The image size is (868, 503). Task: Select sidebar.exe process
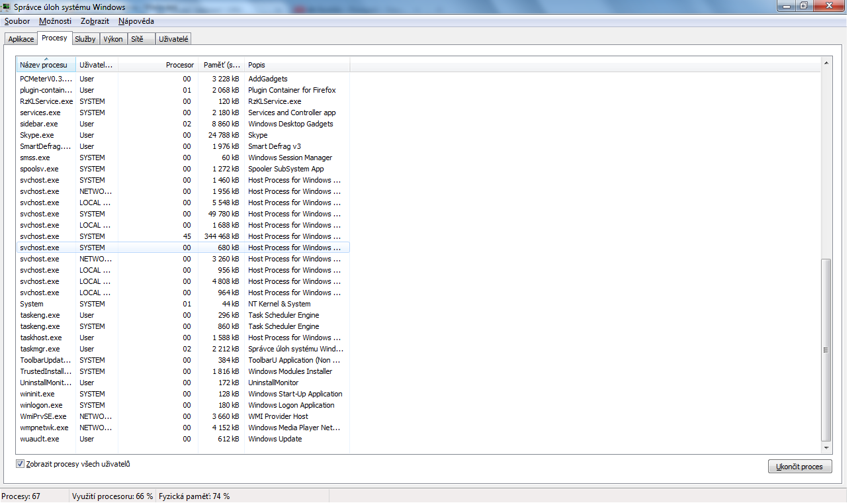[x=183, y=124]
